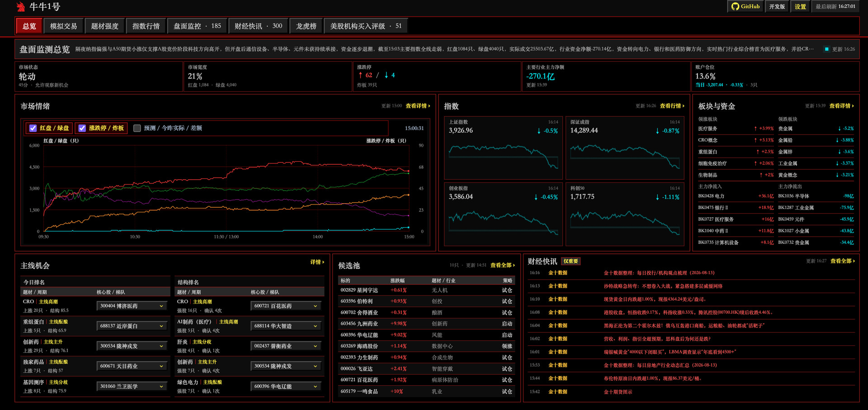Click 基因测序 主线分歧 row in 今日排名
The image size is (868, 410).
(95, 387)
